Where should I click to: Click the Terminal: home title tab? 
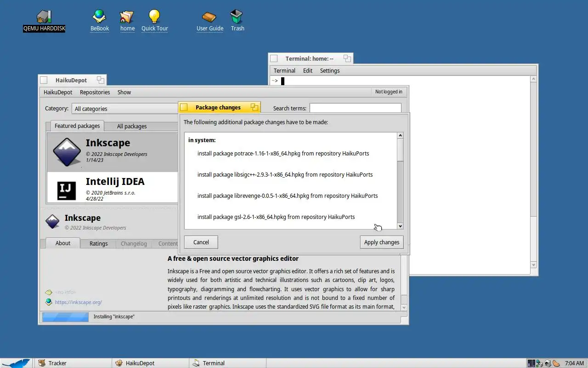pos(311,58)
